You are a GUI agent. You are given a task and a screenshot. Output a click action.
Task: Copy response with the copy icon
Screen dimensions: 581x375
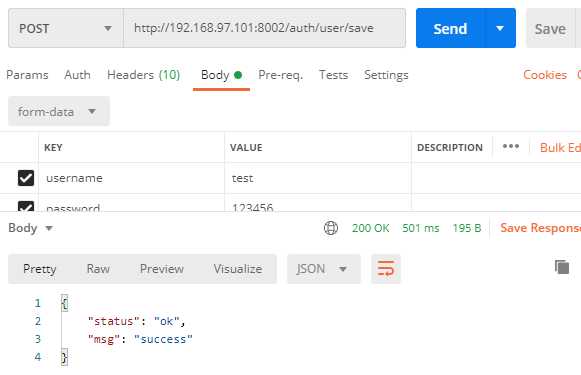pyautogui.click(x=562, y=267)
